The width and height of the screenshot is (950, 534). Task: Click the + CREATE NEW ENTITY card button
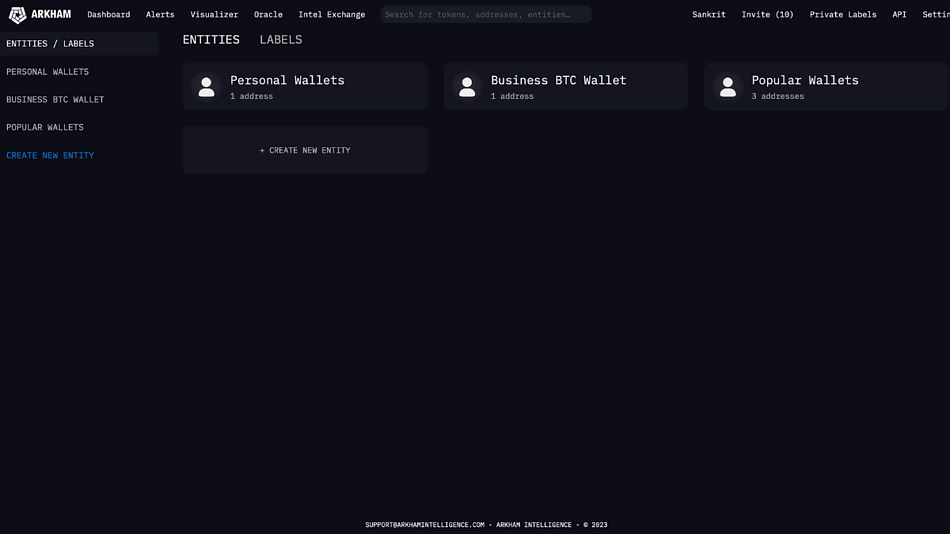tap(305, 150)
